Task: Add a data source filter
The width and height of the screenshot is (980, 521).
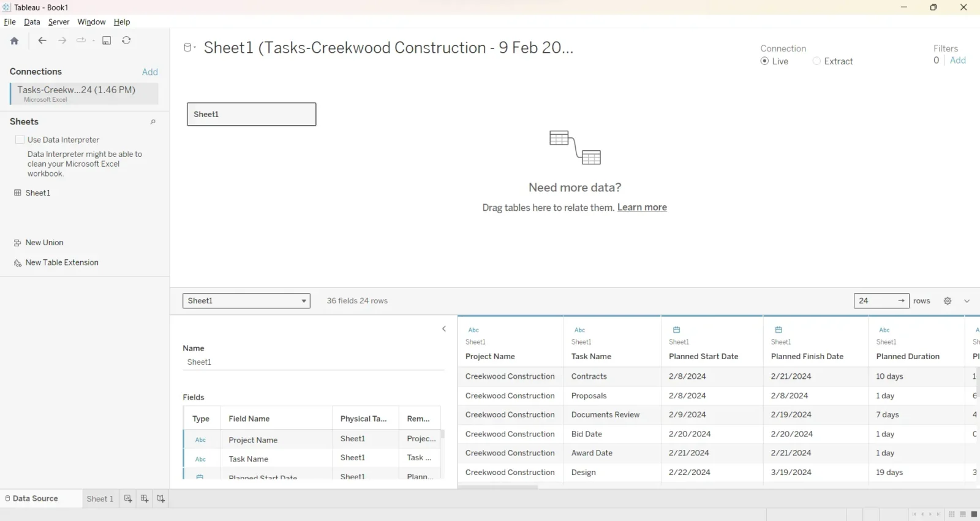Action: pyautogui.click(x=958, y=60)
